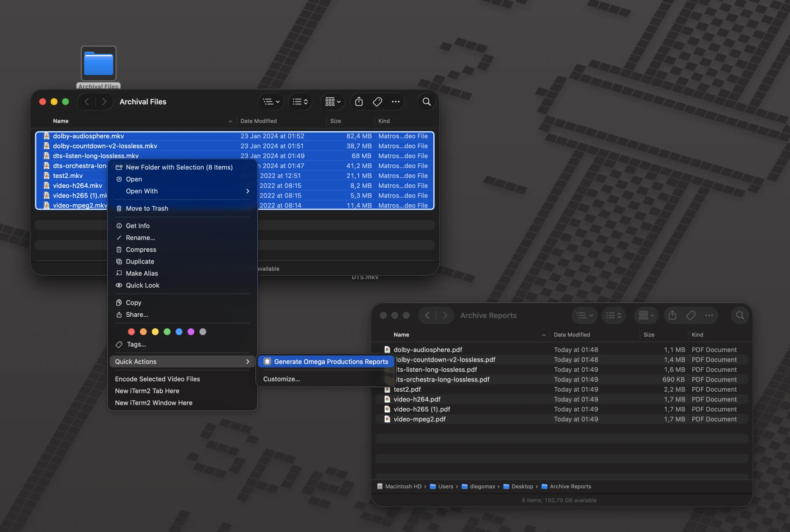Click the Share icon in Archival Files toolbar

click(359, 102)
